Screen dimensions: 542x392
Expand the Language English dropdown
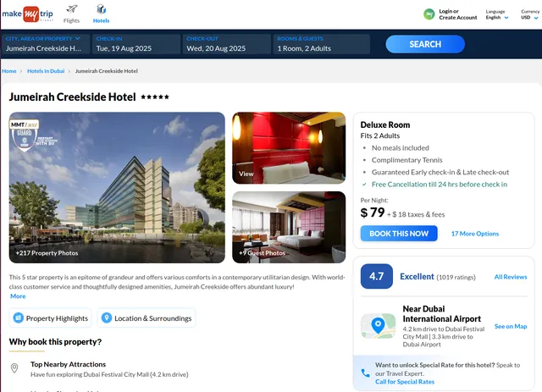(x=497, y=14)
